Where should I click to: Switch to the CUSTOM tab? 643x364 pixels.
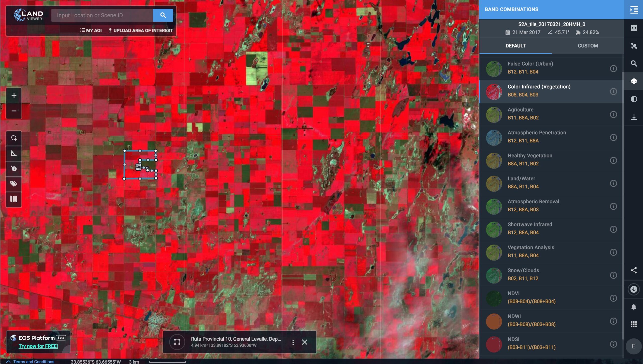tap(587, 46)
